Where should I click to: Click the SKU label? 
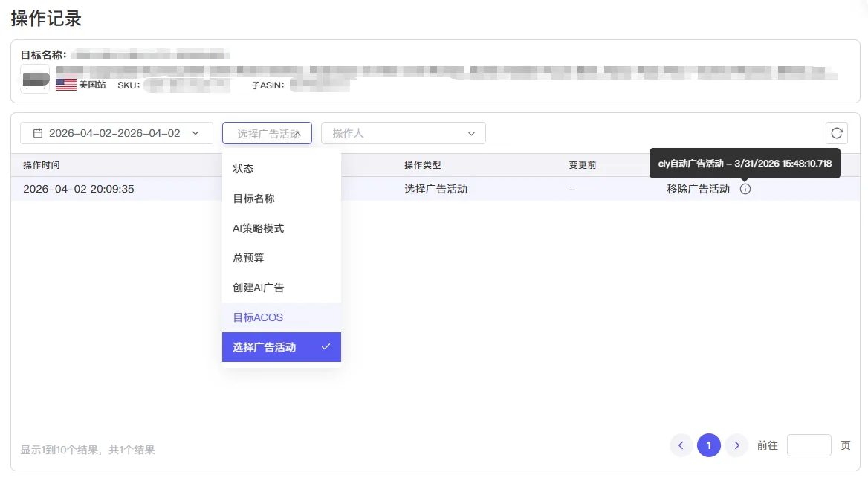129,85
